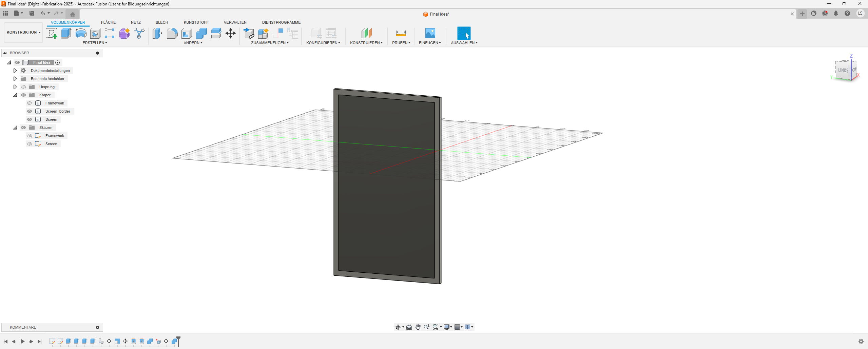The width and height of the screenshot is (868, 349).
Task: Hide the Screen_border body
Action: pyautogui.click(x=30, y=111)
